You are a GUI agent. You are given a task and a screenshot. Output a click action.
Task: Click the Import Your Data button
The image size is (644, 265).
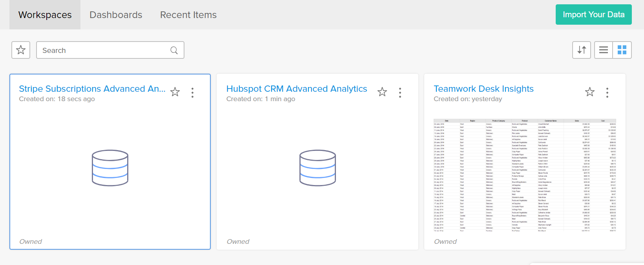593,15
